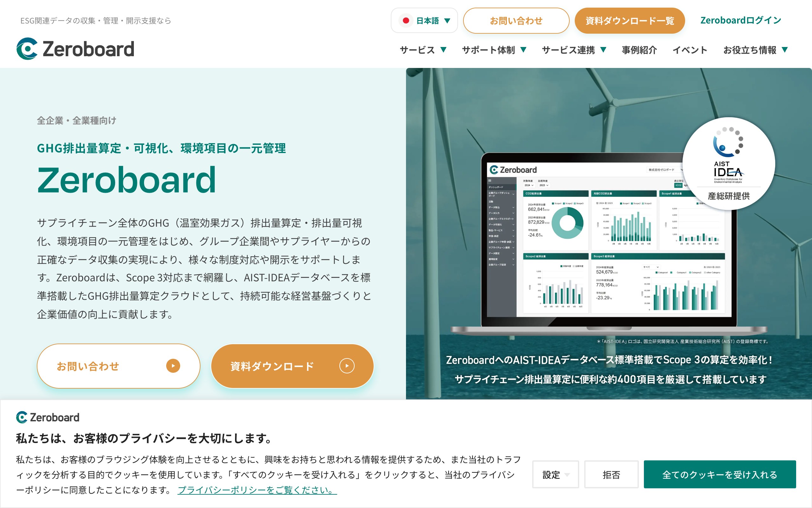
Task: Click the 全企業・全業種向け label
Action: click(76, 121)
